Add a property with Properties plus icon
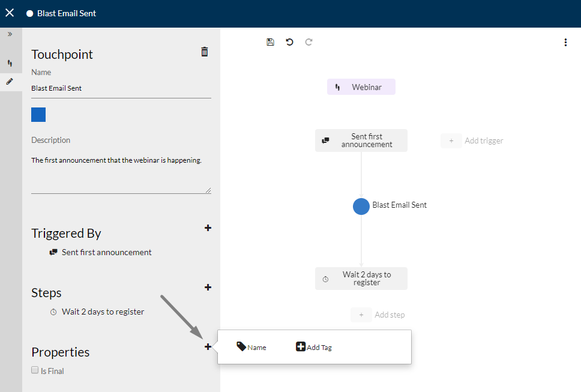Image resolution: width=581 pixels, height=392 pixels. [x=208, y=346]
